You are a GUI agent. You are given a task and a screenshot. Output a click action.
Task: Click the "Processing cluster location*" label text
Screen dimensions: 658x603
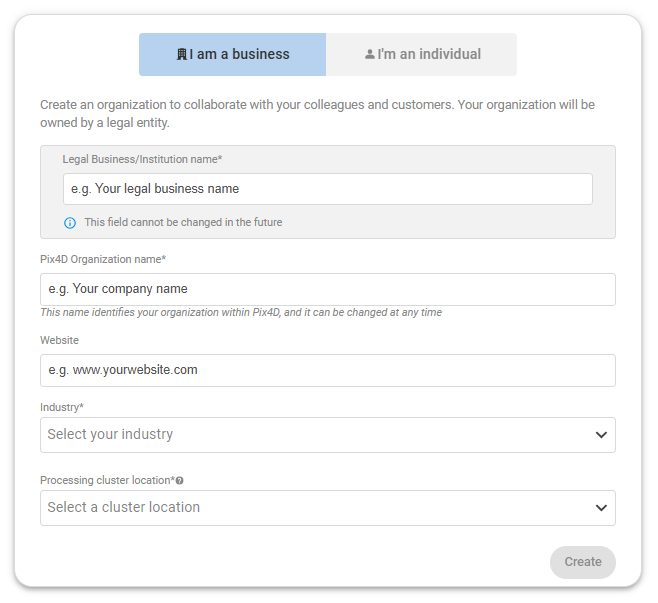(107, 480)
